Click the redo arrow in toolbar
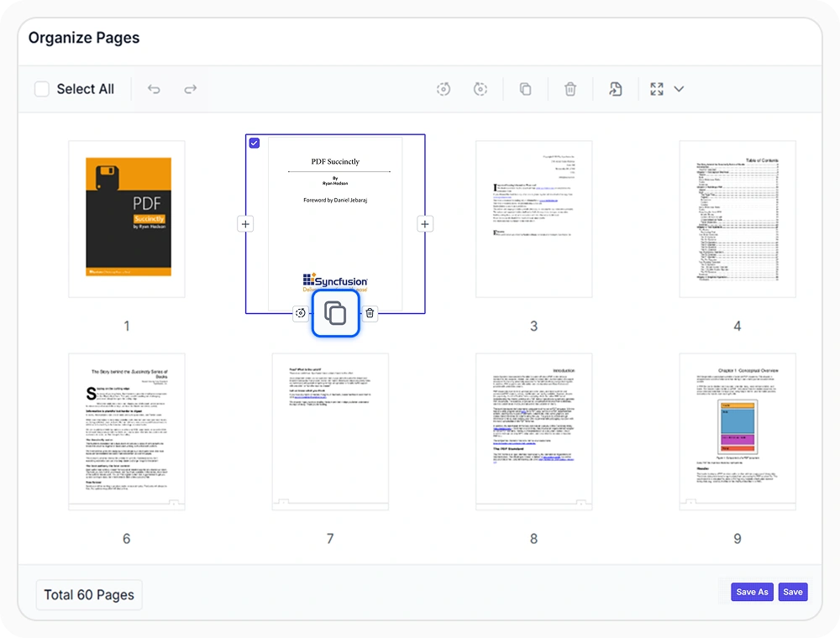 coord(190,89)
